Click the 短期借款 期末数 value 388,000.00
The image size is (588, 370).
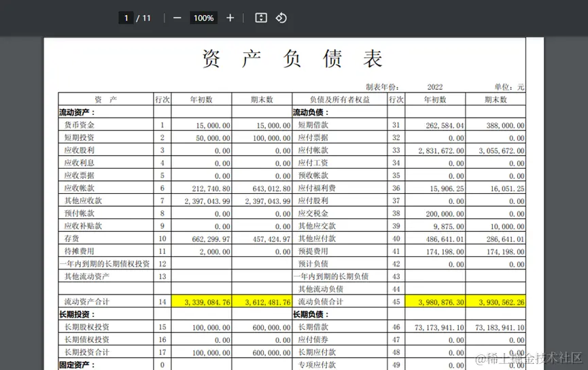point(505,125)
